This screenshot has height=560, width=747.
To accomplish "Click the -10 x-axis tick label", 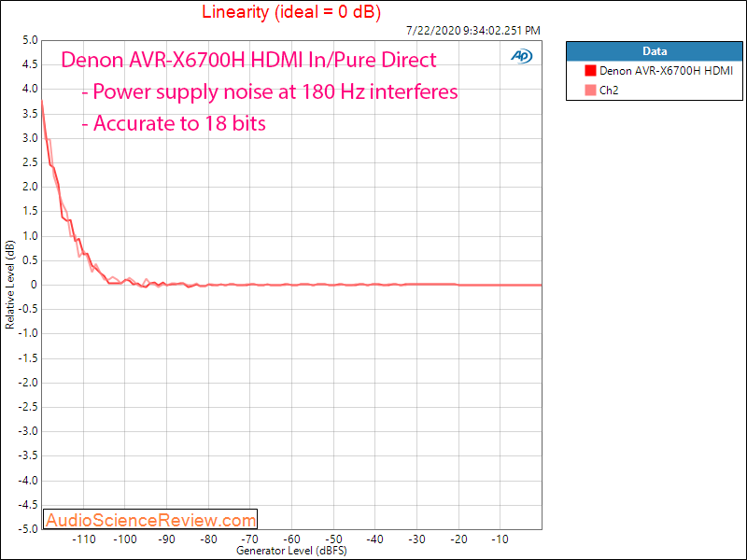I will click(500, 539).
